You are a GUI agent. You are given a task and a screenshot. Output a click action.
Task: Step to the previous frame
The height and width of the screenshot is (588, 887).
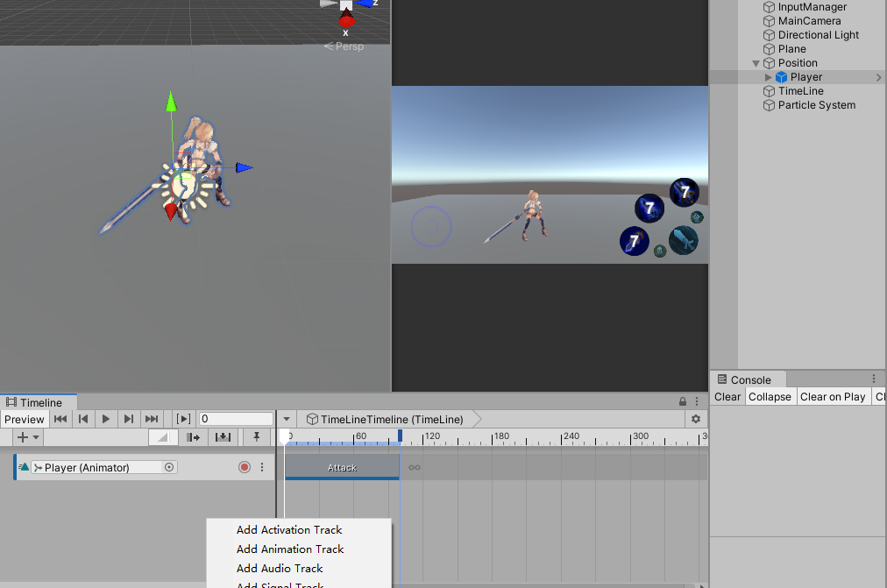(x=83, y=419)
